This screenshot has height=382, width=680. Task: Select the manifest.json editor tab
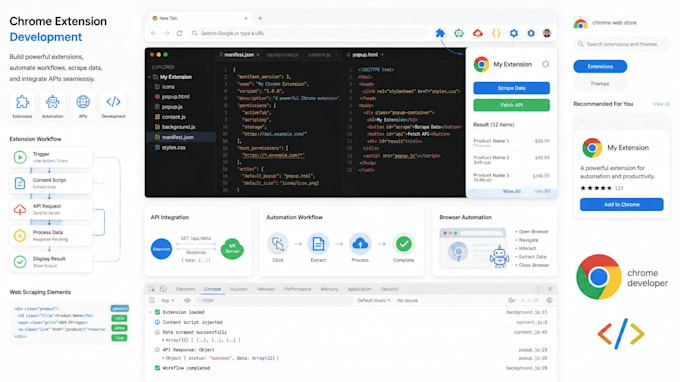click(239, 55)
